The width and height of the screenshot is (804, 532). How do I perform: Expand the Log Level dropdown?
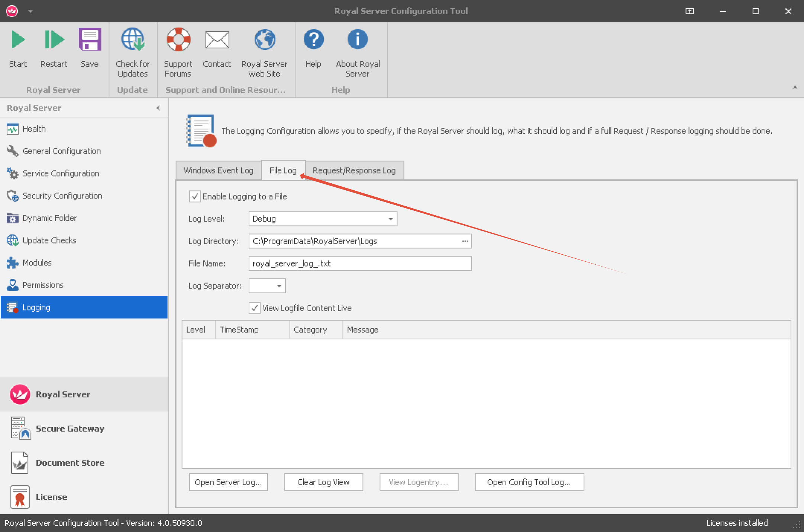tap(390, 219)
